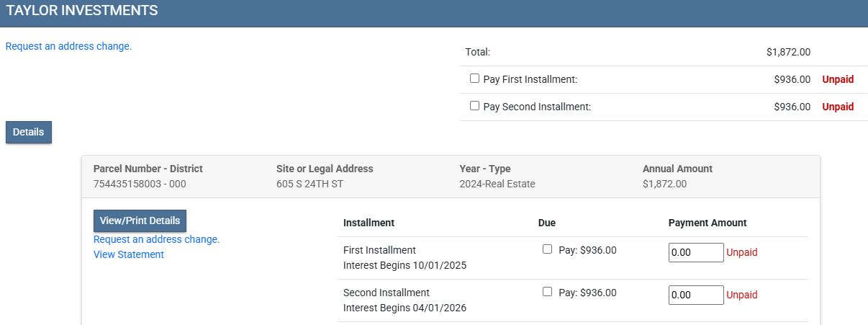Click the Details button
The height and width of the screenshot is (325, 868).
tap(29, 133)
